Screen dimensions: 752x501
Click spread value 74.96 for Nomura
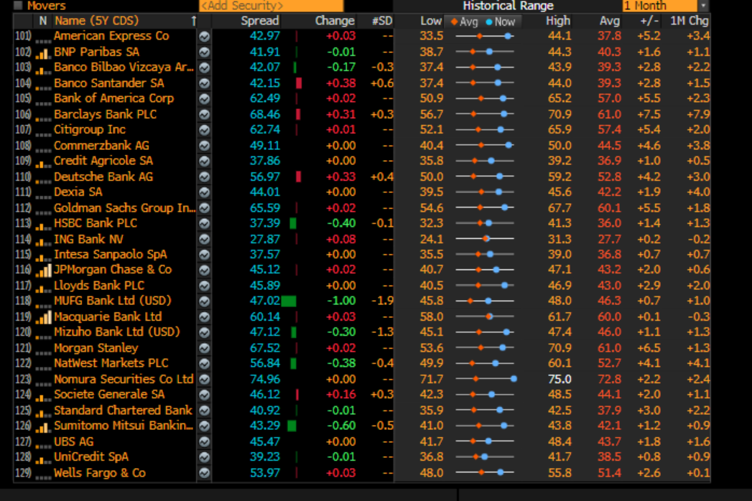[265, 379]
